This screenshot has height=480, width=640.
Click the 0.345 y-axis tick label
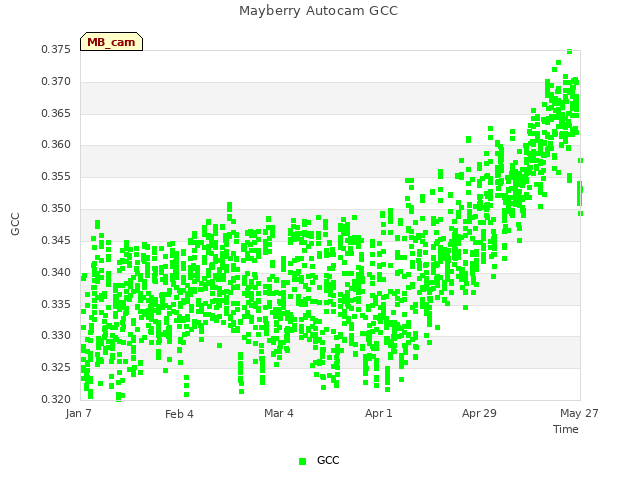(x=56, y=240)
